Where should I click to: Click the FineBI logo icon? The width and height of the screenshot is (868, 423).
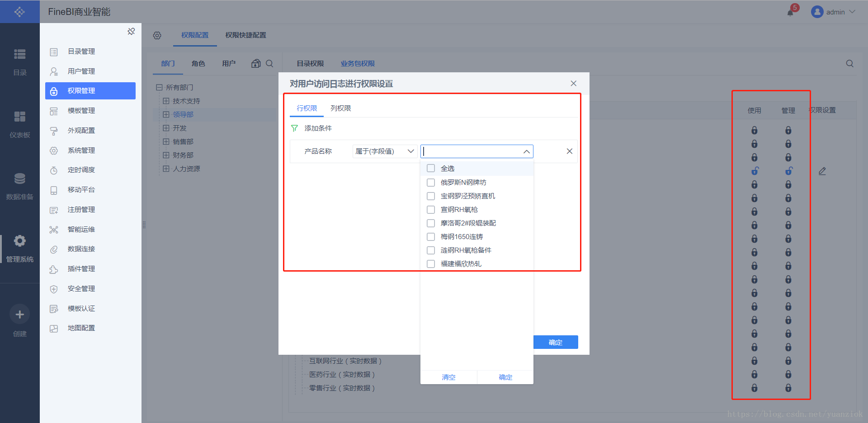(19, 12)
